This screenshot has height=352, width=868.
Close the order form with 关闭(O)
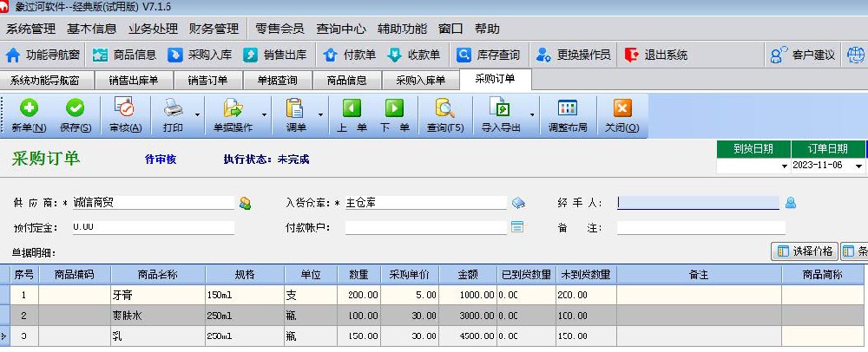pyautogui.click(x=622, y=115)
